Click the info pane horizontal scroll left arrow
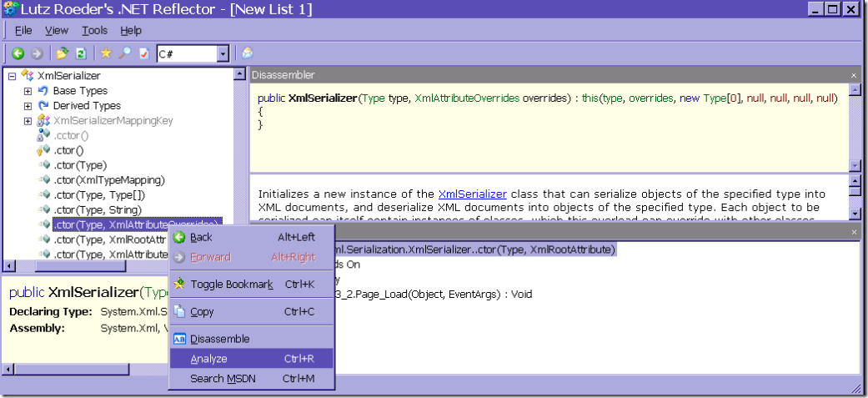This screenshot has width=868, height=398. pyautogui.click(x=8, y=369)
